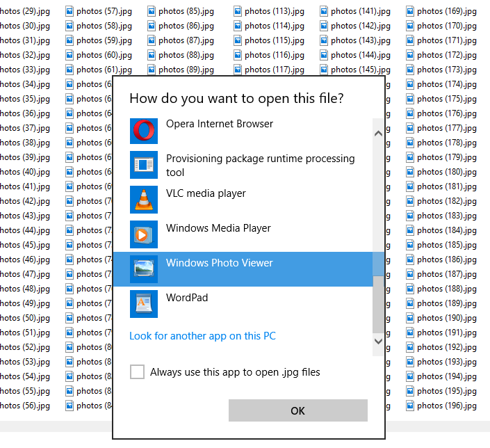Click the file icon of photos (145).jpg
The height and width of the screenshot is (448, 490).
click(x=324, y=70)
